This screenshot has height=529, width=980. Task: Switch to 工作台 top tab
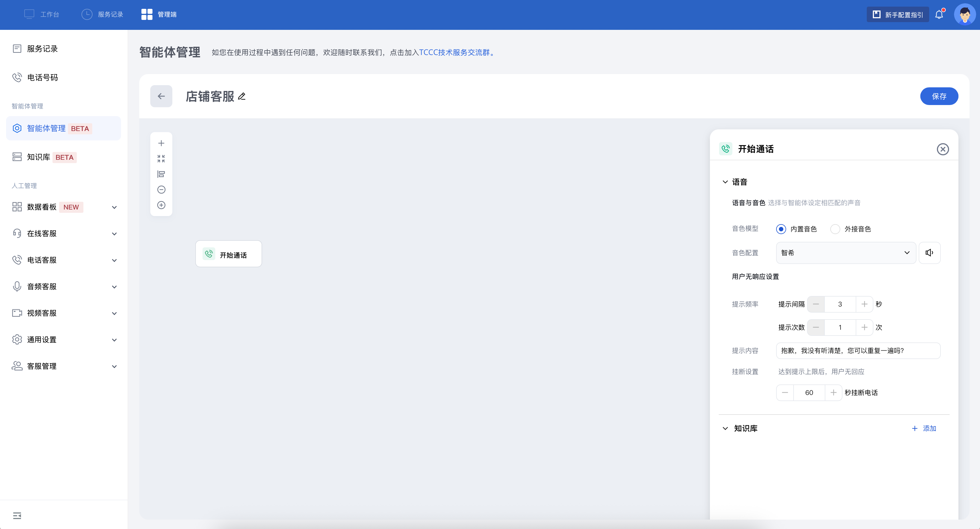pyautogui.click(x=42, y=14)
